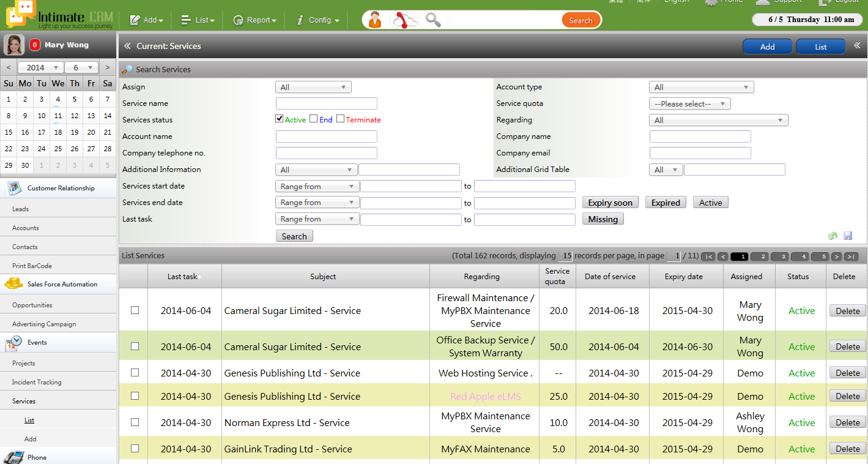Click the Service name input field

click(327, 103)
